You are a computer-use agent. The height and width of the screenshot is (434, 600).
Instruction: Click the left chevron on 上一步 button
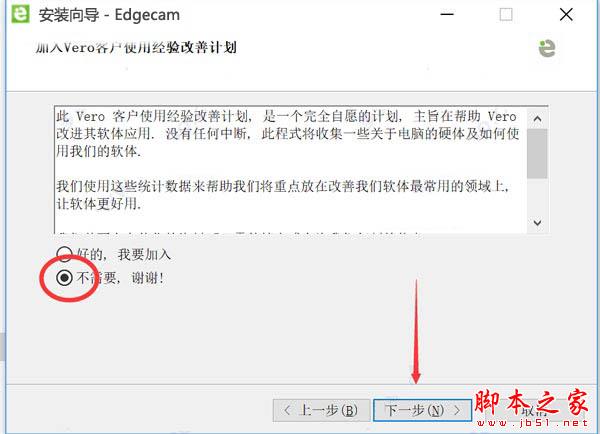(288, 410)
